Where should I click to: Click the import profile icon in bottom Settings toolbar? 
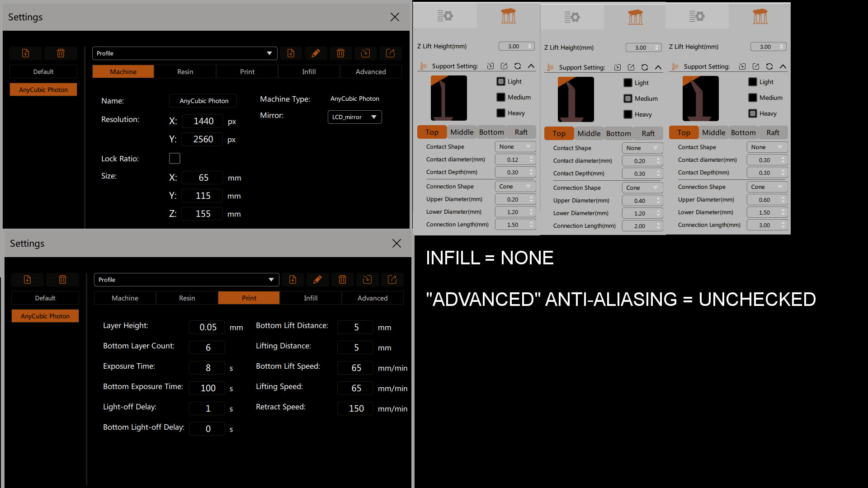coord(367,280)
